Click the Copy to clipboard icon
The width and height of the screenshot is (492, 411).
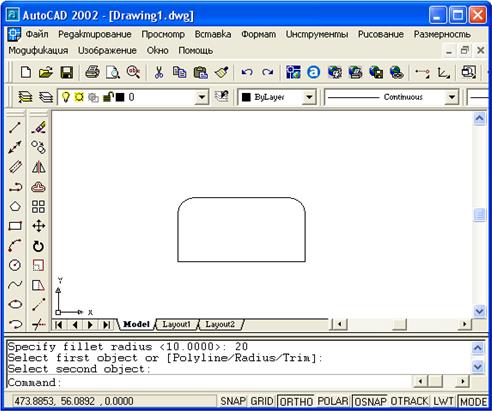pos(179,72)
